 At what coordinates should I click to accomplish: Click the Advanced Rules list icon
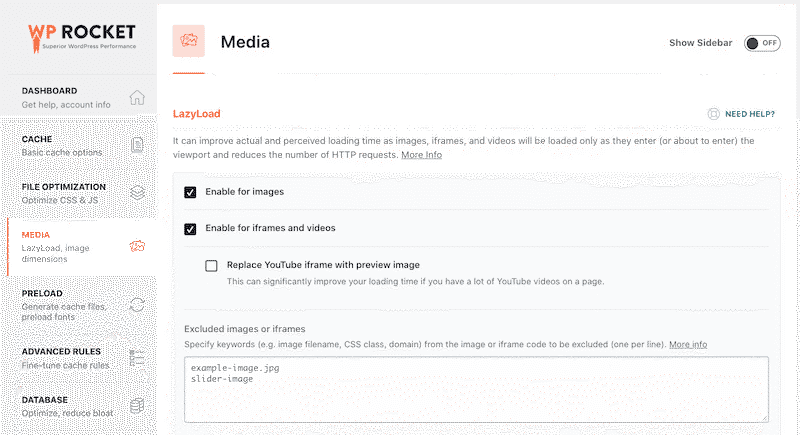pos(137,358)
